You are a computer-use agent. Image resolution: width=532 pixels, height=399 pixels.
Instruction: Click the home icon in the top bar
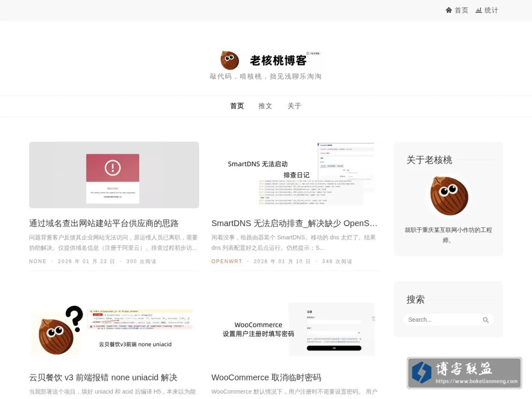click(x=449, y=10)
